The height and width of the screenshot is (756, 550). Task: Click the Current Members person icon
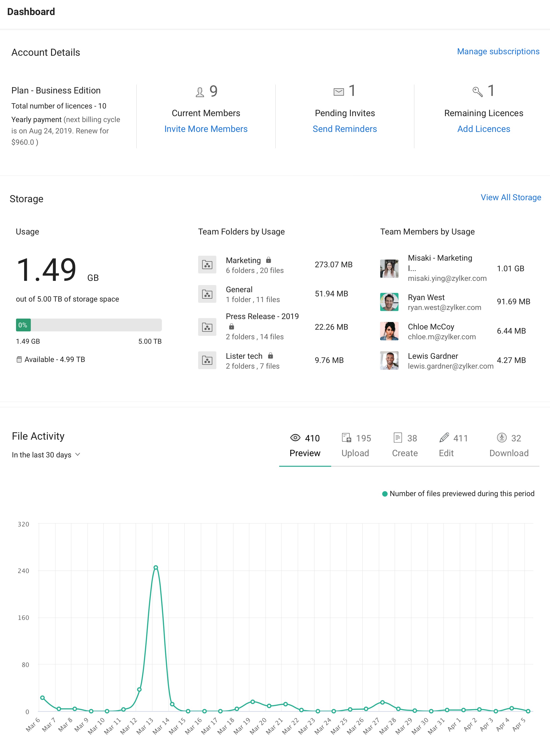click(200, 92)
